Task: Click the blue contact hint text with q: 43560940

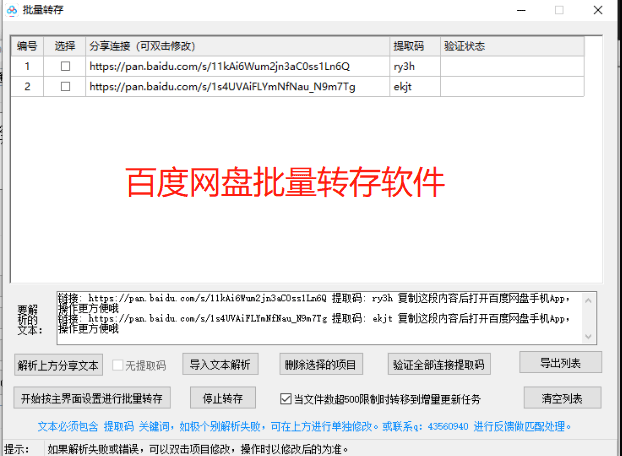Action: 305,427
